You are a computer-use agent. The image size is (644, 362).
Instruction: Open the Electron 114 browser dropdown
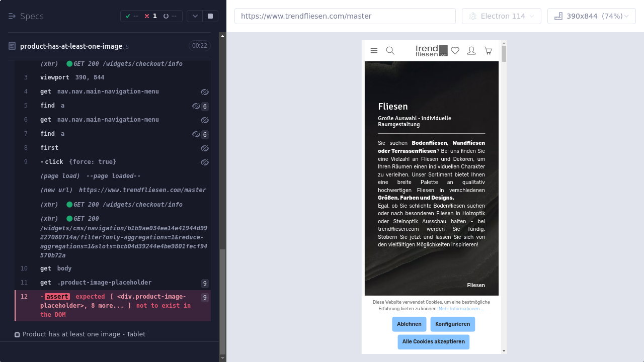coord(501,16)
